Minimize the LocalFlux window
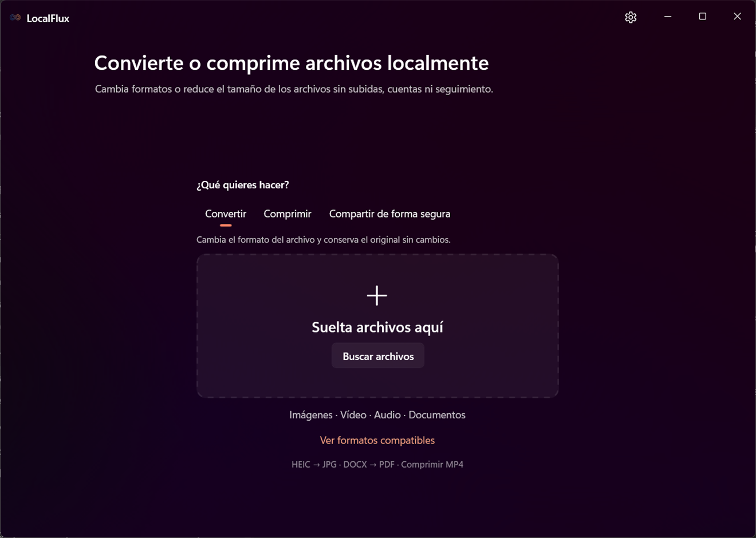This screenshot has width=756, height=538. click(x=668, y=17)
